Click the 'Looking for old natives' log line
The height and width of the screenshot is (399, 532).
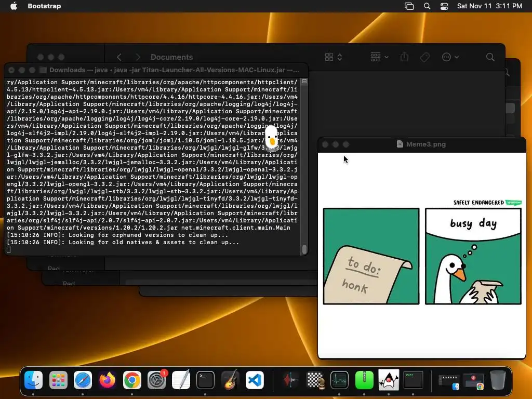123,242
